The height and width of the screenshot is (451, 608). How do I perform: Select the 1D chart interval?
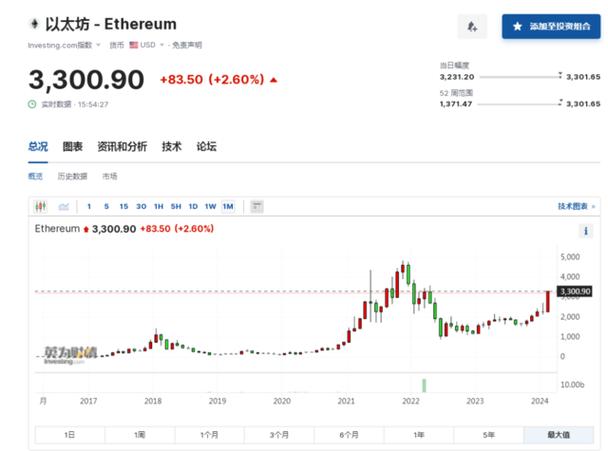[193, 207]
